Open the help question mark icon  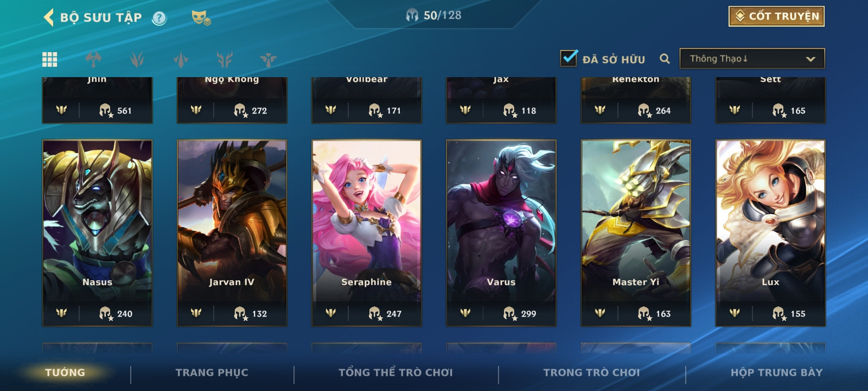[x=159, y=18]
